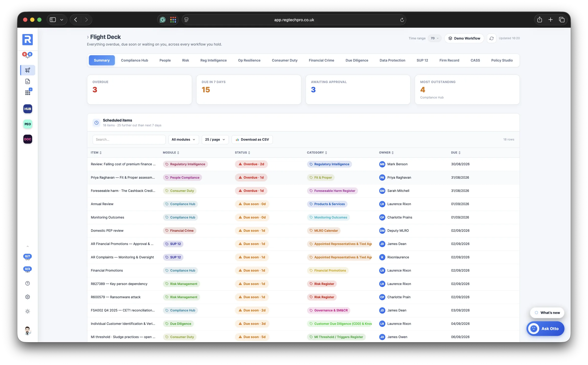The image size is (588, 365).
Task: Open a new browser tab plus icon
Action: click(551, 20)
